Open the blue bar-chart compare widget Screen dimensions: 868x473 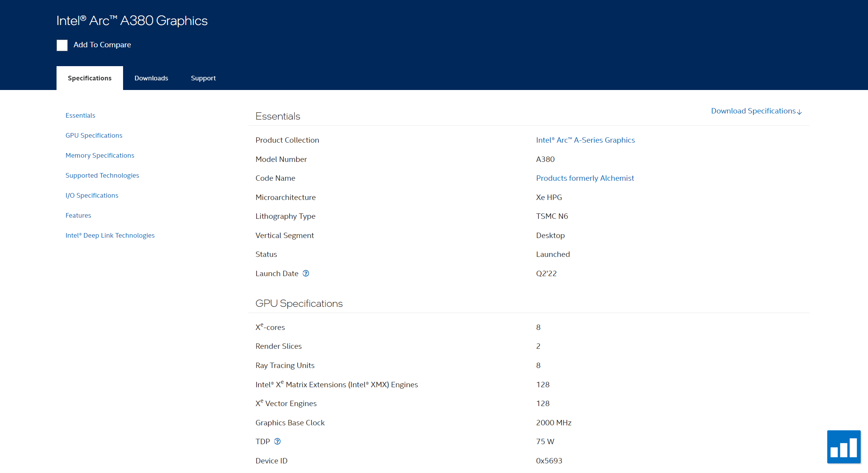844,447
